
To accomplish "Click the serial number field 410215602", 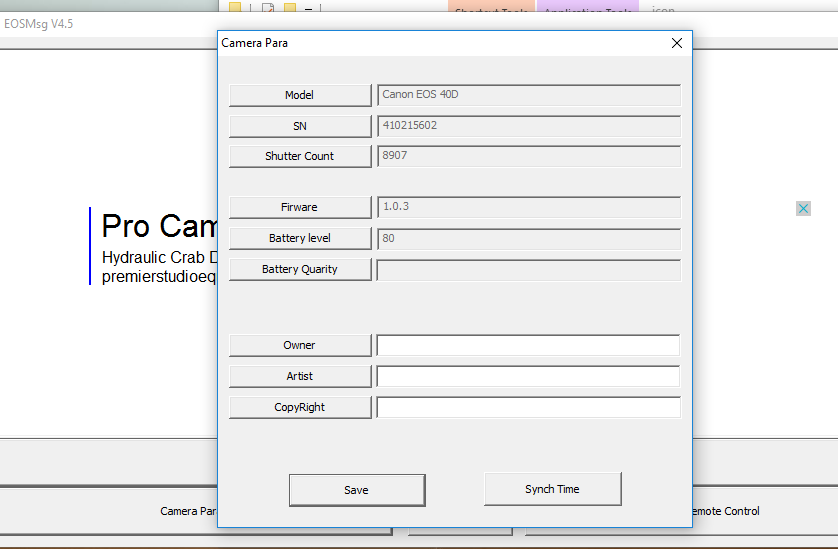I will coord(529,126).
